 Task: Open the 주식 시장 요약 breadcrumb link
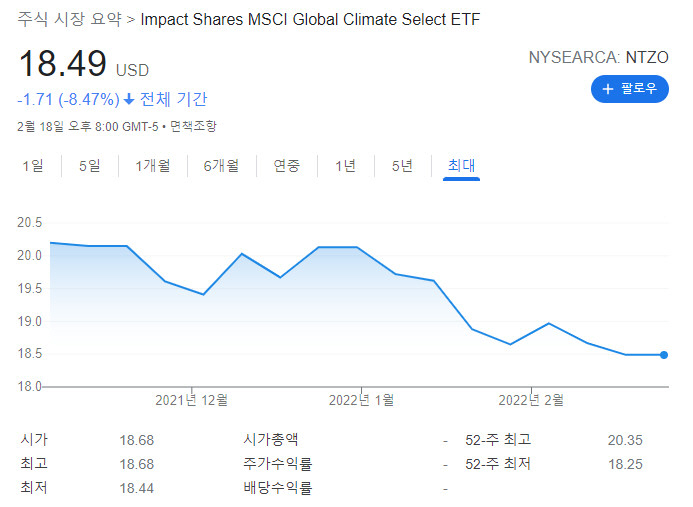[x=69, y=20]
